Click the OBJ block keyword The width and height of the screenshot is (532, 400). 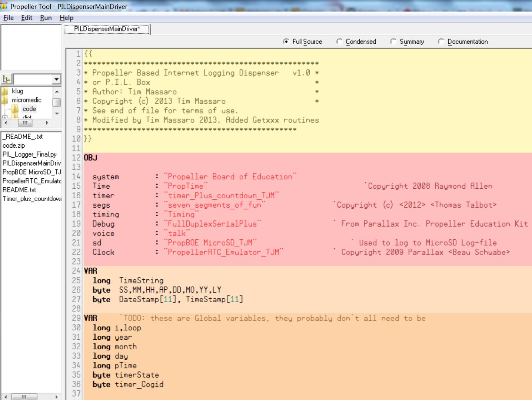pyautogui.click(x=91, y=158)
